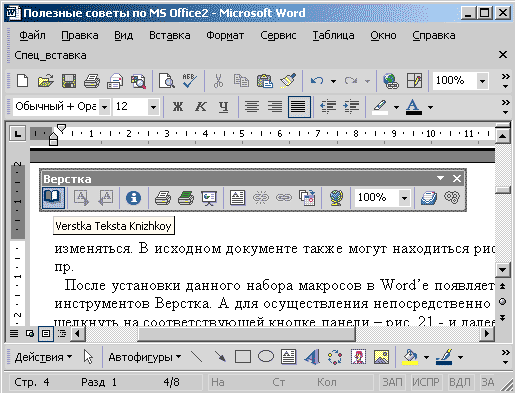The image size is (515, 393).
Task: Open the Верстка toolbar 100% zoom dropdown
Action: pyautogui.click(x=404, y=198)
